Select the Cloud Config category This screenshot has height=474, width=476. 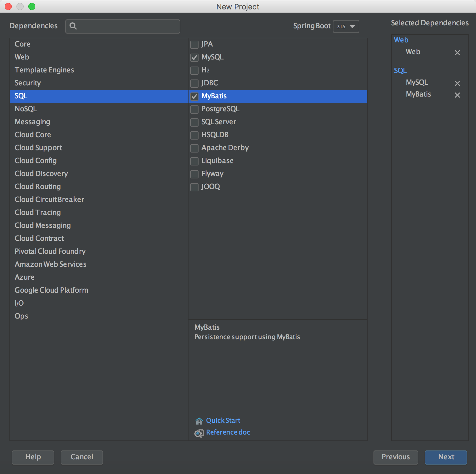(36, 160)
